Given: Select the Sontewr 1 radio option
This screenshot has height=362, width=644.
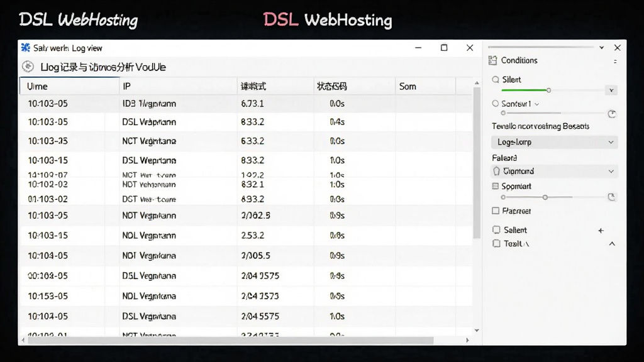Looking at the screenshot, I should [496, 104].
